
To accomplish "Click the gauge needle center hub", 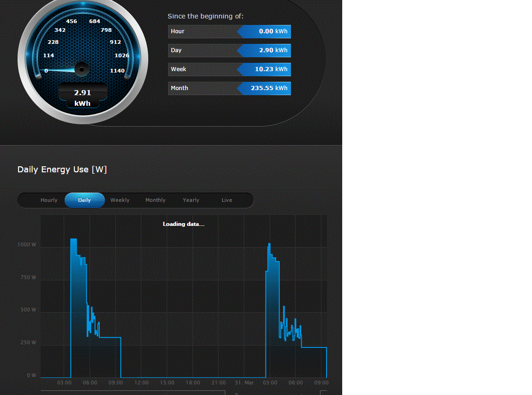I will pos(82,69).
